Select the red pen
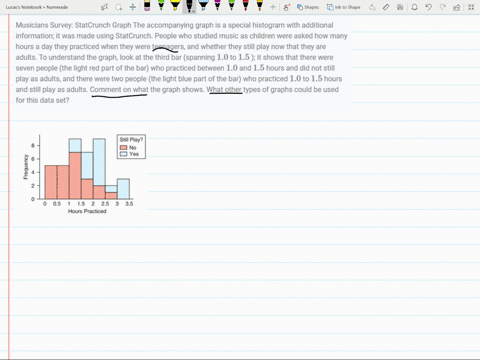 click(245, 5)
